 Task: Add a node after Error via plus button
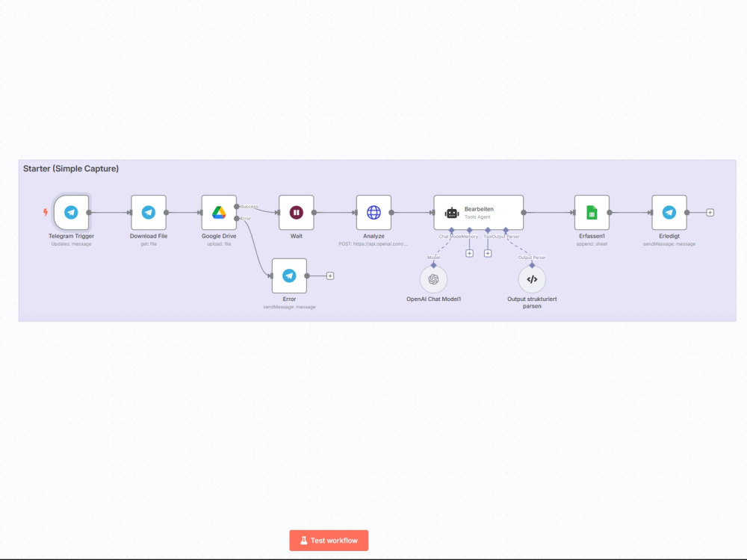(330, 275)
